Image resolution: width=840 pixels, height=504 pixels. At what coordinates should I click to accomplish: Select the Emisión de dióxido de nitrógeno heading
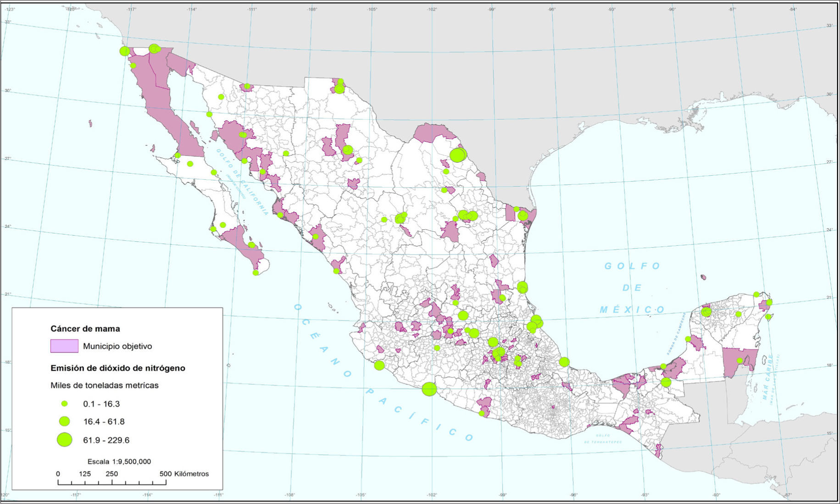tap(118, 368)
